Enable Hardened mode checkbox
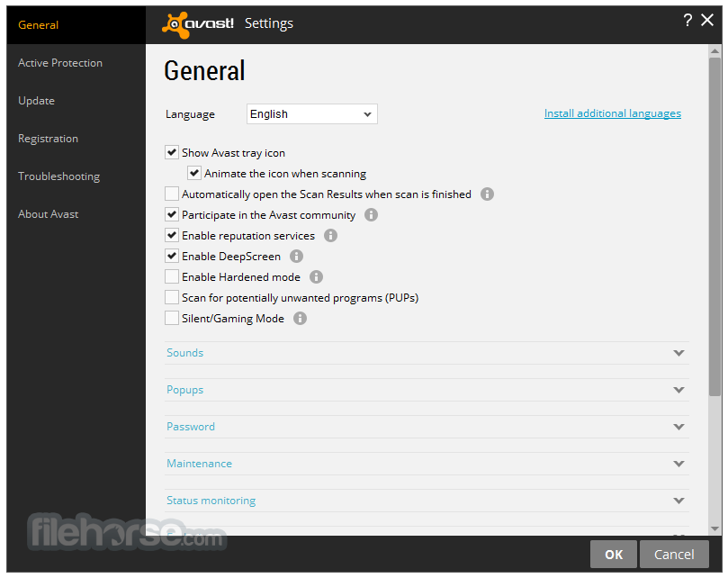728x578 pixels. pyautogui.click(x=172, y=277)
